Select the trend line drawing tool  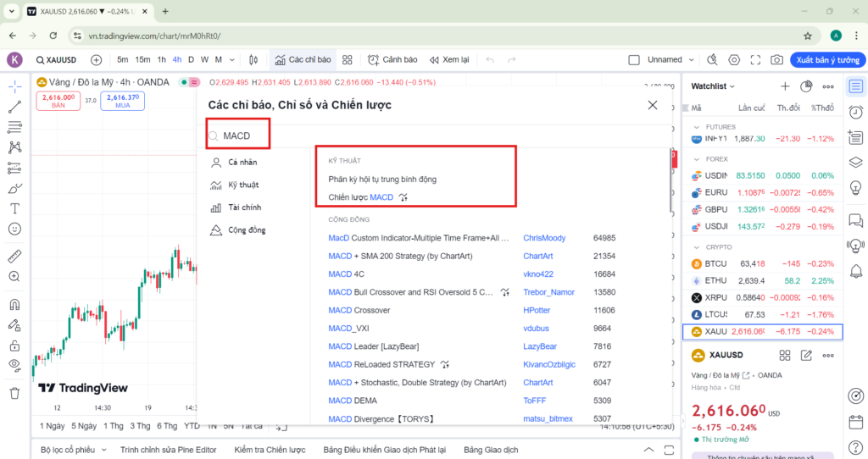pyautogui.click(x=15, y=107)
